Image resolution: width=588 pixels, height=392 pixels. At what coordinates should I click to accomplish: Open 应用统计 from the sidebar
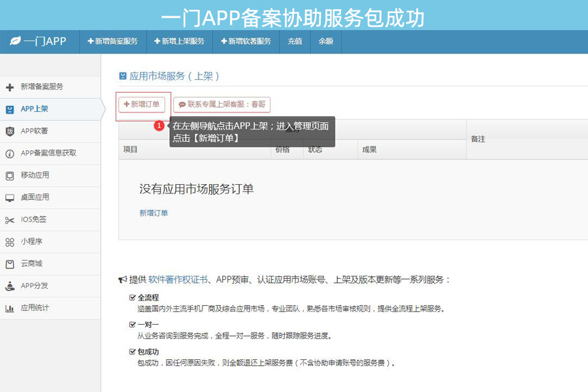[x=50, y=308]
